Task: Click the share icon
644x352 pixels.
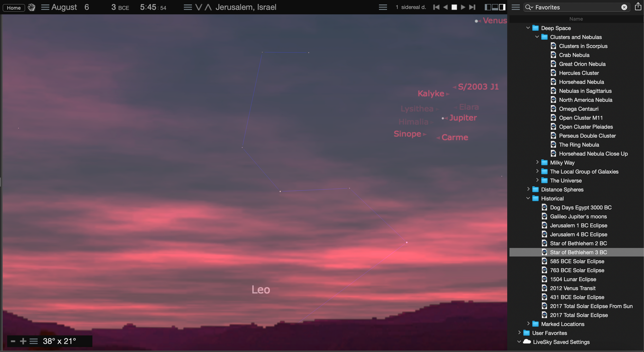Action: pos(638,7)
